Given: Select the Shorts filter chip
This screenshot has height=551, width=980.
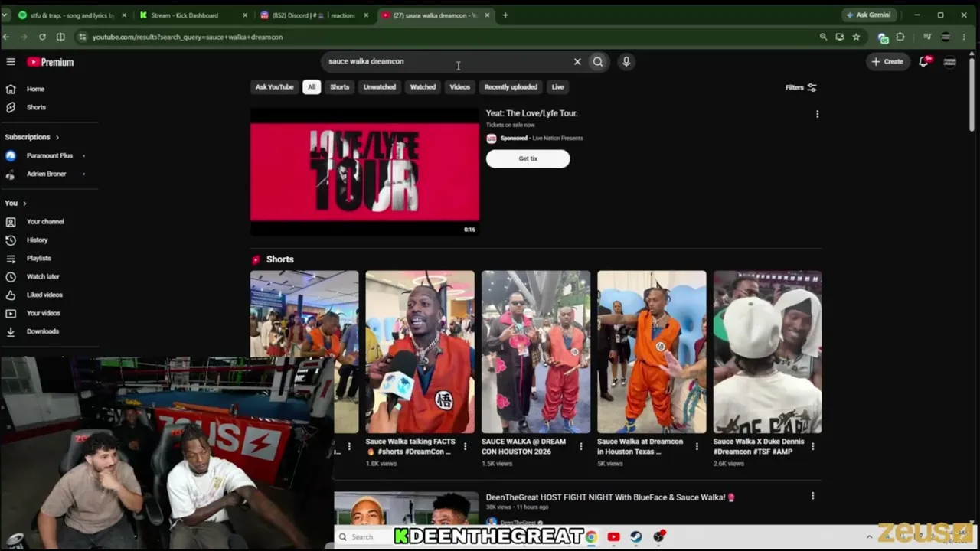Looking at the screenshot, I should 339,87.
